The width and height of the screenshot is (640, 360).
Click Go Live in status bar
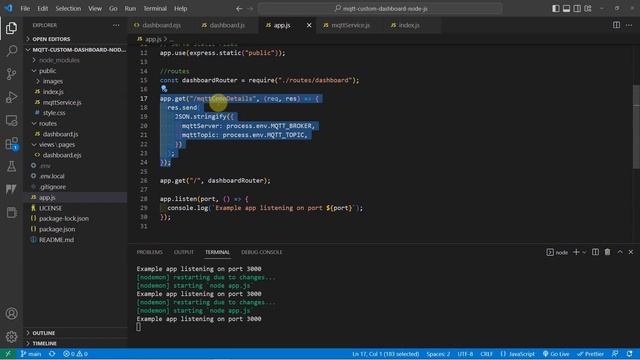click(556, 354)
